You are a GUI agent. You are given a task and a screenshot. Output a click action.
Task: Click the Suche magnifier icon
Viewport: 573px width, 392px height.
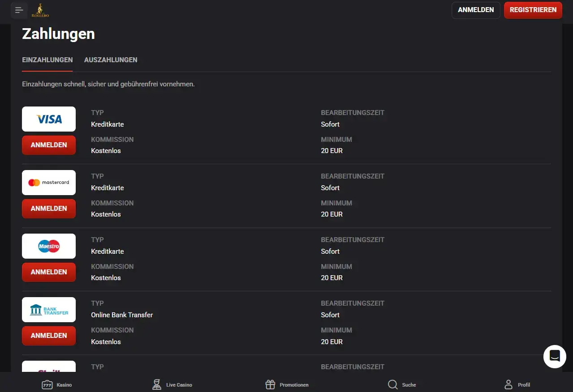coord(393,385)
